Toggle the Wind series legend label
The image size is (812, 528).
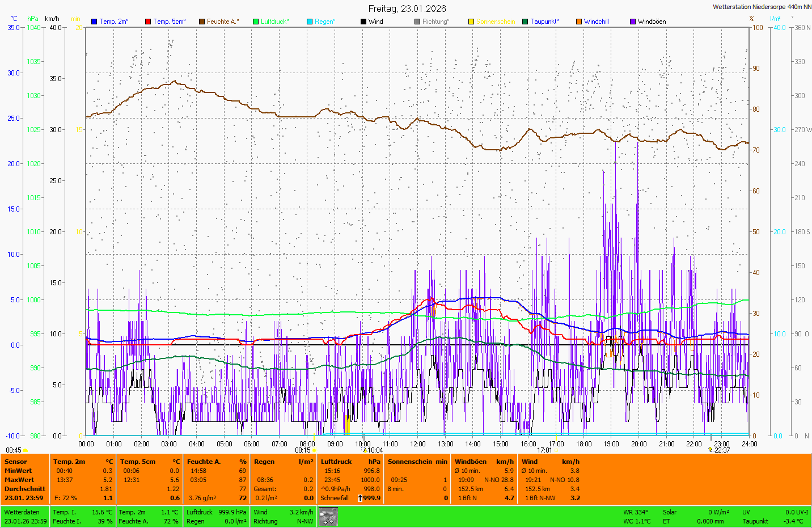(375, 22)
